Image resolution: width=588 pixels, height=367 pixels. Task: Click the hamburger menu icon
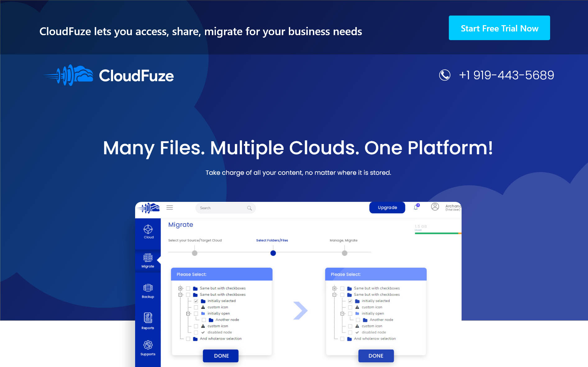(170, 207)
